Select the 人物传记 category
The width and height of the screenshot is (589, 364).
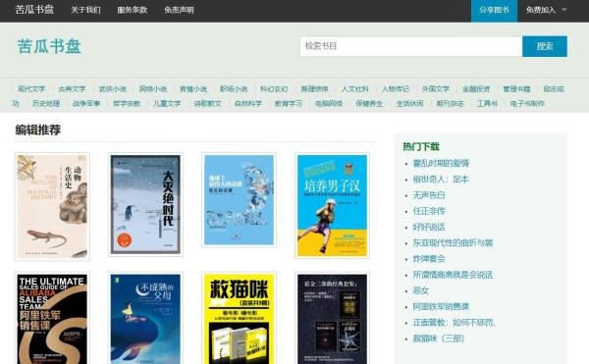click(396, 89)
